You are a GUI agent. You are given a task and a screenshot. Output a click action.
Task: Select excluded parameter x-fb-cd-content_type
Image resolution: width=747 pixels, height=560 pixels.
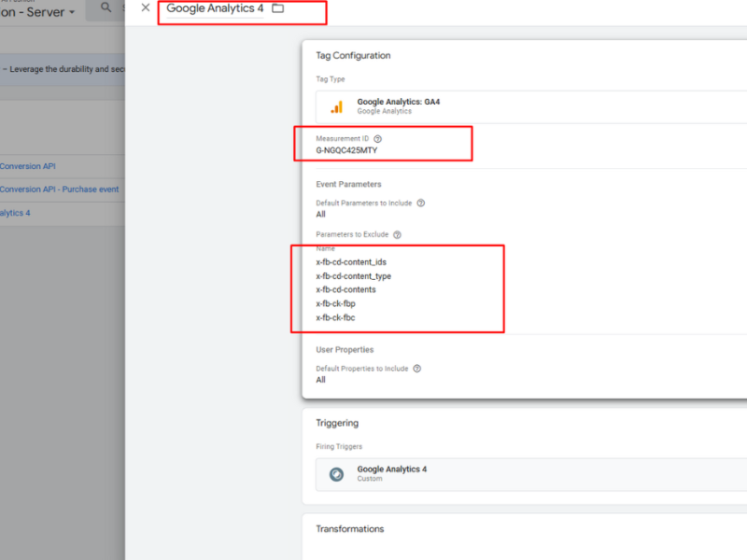click(x=354, y=276)
